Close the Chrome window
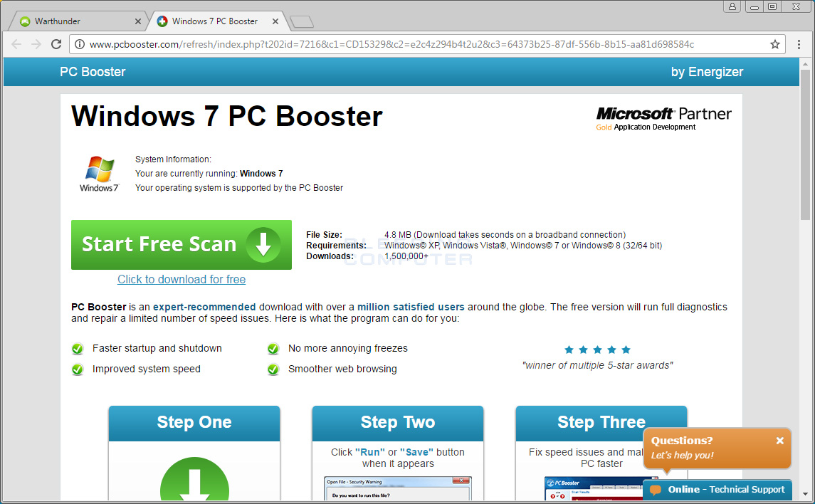The image size is (815, 504). [796, 6]
